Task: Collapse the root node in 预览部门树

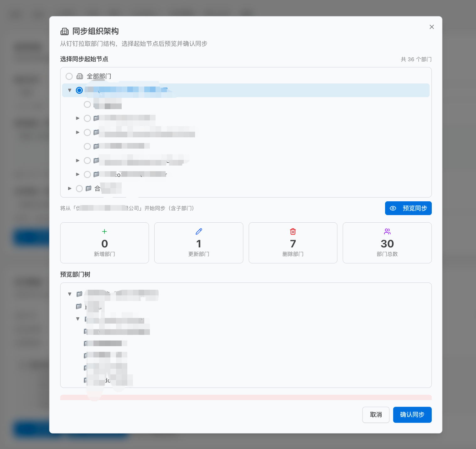Action: (70, 294)
